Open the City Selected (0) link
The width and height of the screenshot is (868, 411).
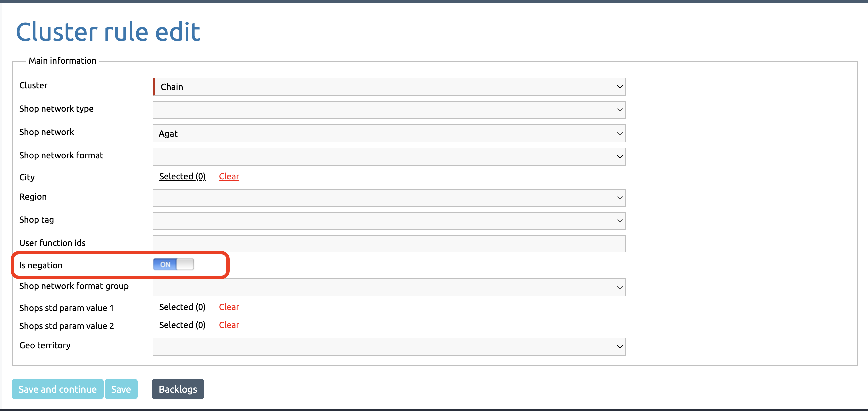click(x=182, y=176)
